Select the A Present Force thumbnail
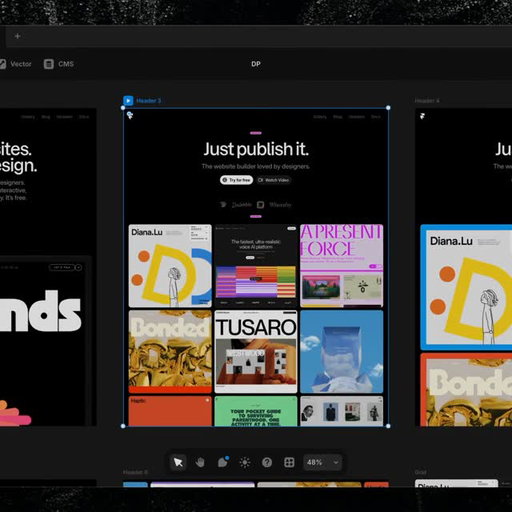The width and height of the screenshot is (512, 512). [x=342, y=266]
